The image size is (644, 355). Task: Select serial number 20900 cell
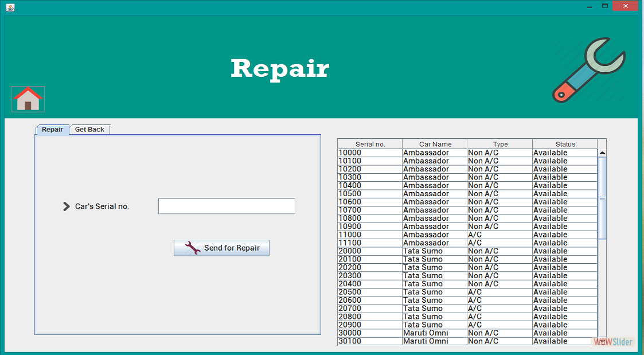tap(370, 325)
